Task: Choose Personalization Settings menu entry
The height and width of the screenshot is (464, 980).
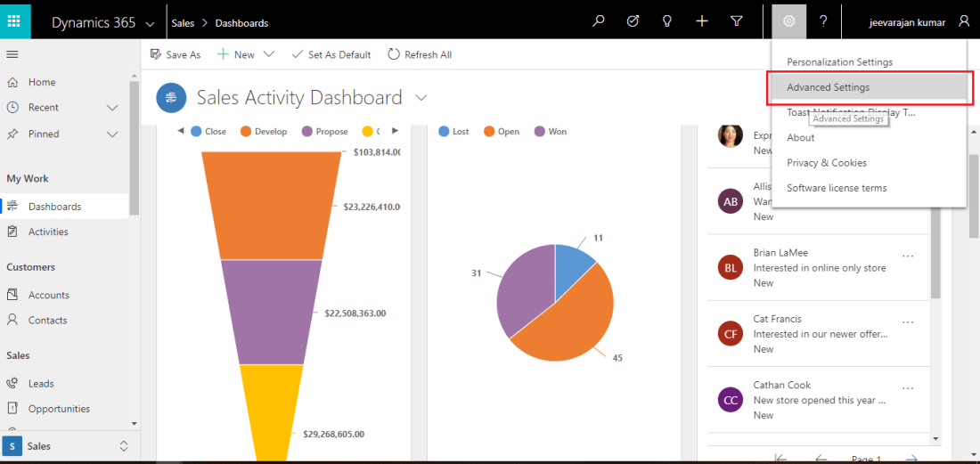Action: 839,62
